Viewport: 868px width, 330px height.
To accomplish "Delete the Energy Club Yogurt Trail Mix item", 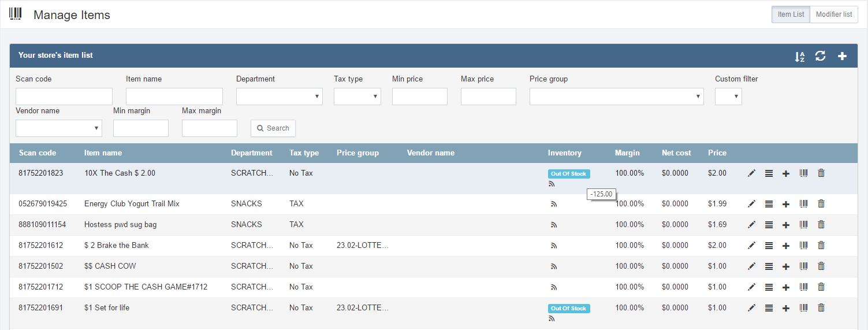I will pos(821,204).
